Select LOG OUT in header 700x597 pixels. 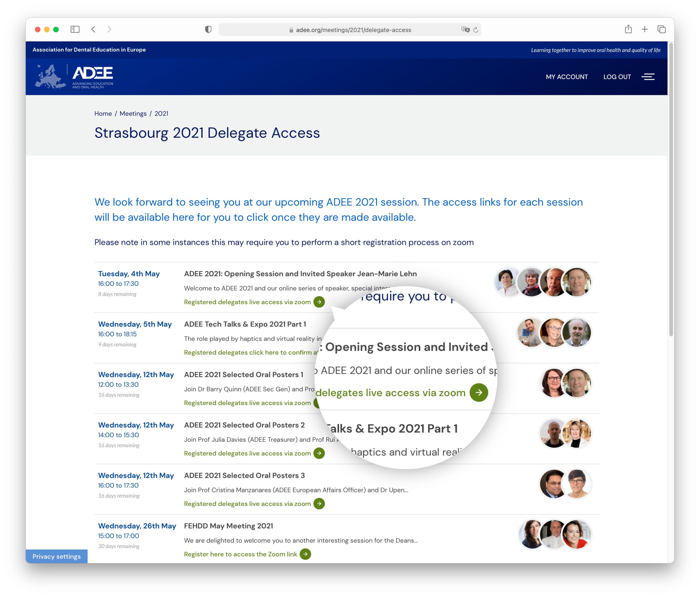coord(617,77)
